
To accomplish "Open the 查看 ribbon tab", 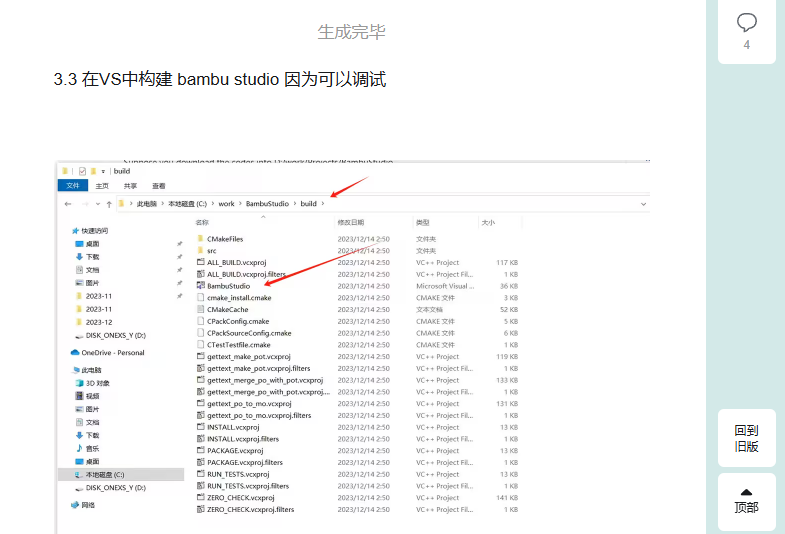I will pyautogui.click(x=159, y=186).
